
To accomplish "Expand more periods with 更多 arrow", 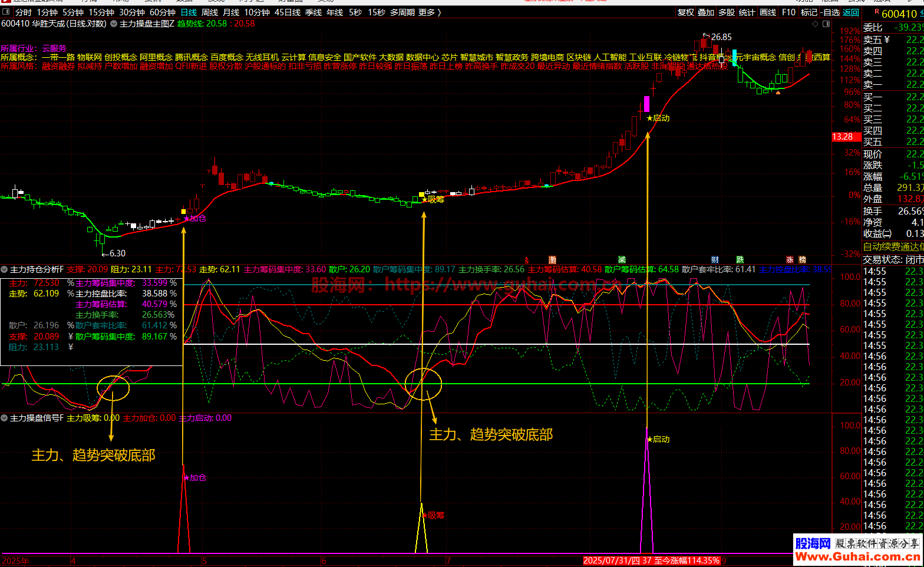I will coord(430,12).
